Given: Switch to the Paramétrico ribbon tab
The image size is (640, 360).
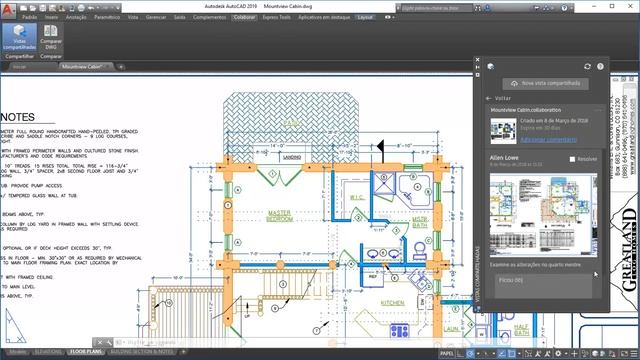Looking at the screenshot, I should point(107,17).
